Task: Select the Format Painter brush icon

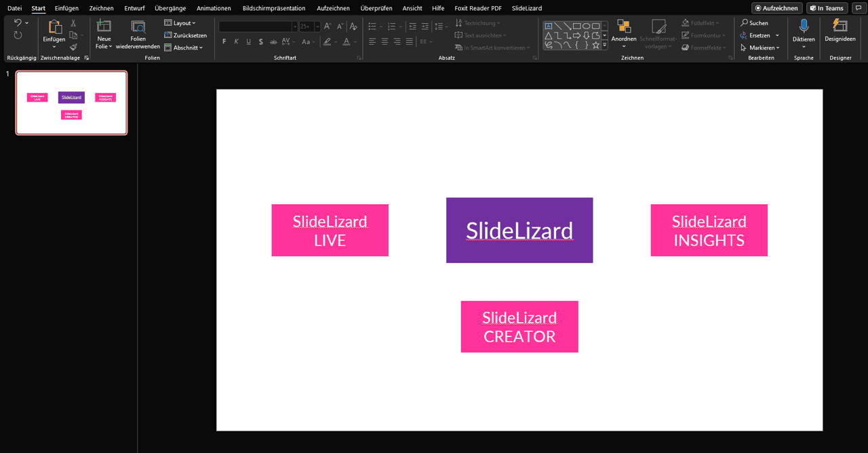Action: pos(73,47)
